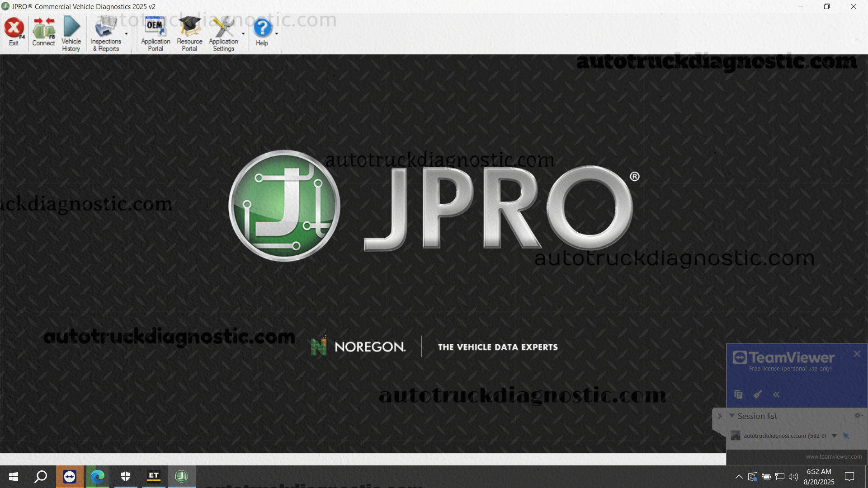Open the Help dropdown arrow
Image resolution: width=868 pixels, height=488 pixels.
point(276,34)
